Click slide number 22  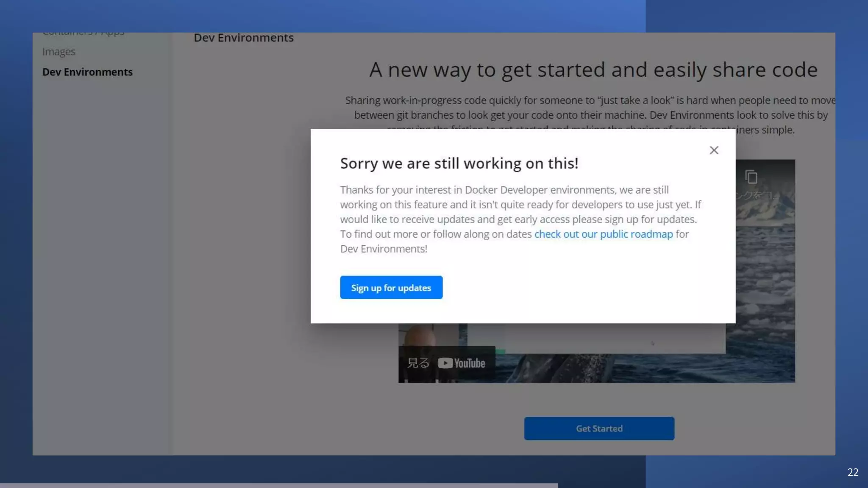853,472
